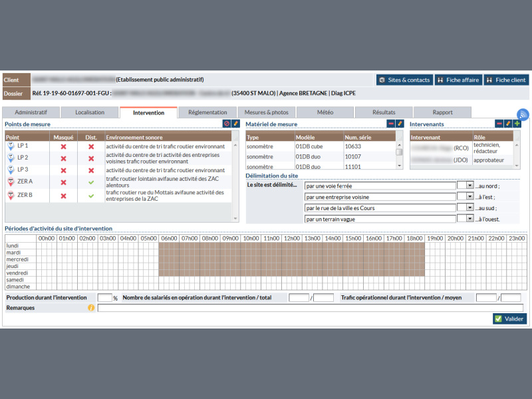Click the pencil edit icon for Matériel de mesure

point(400,124)
